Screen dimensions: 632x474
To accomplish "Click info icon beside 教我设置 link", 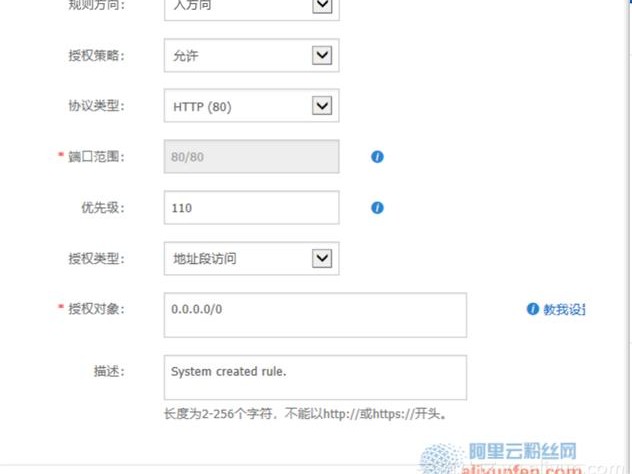I will (533, 309).
